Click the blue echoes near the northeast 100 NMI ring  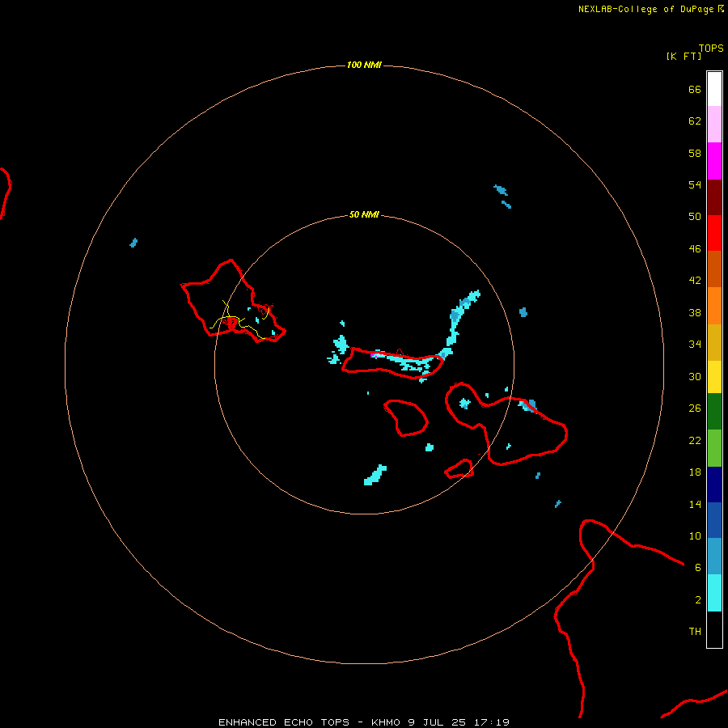(503, 196)
